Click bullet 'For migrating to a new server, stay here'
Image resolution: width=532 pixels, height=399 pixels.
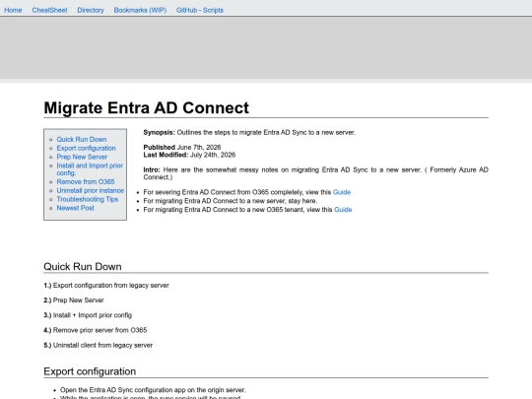[231, 201]
